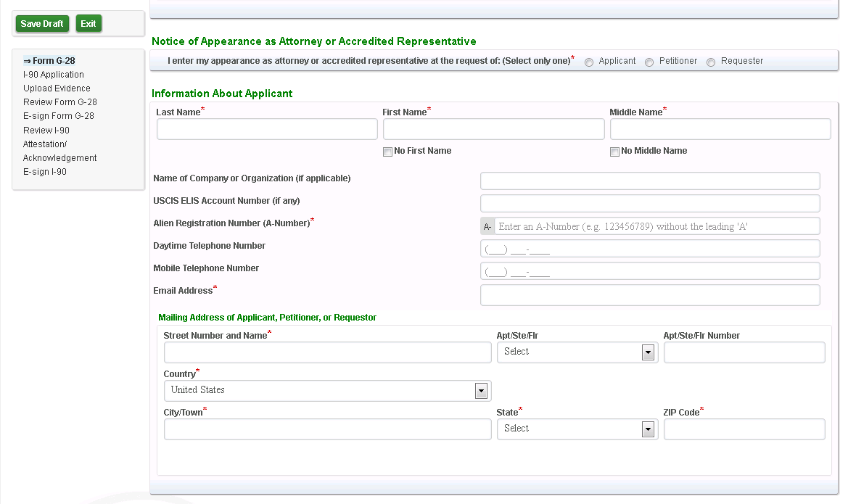Expand the Country dropdown list
Viewport: 848px width, 504px height.
327,391
